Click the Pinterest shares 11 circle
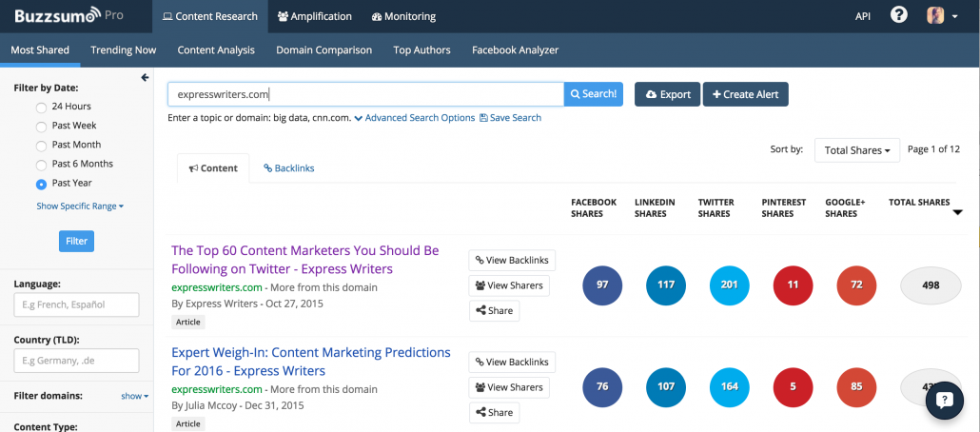Screen dimensions: 980x432 [794, 285]
